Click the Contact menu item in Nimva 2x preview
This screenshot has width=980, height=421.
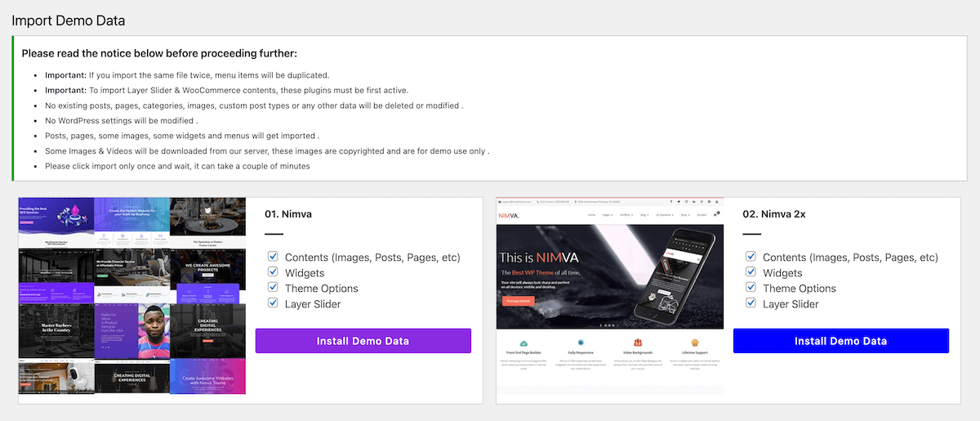pos(702,215)
